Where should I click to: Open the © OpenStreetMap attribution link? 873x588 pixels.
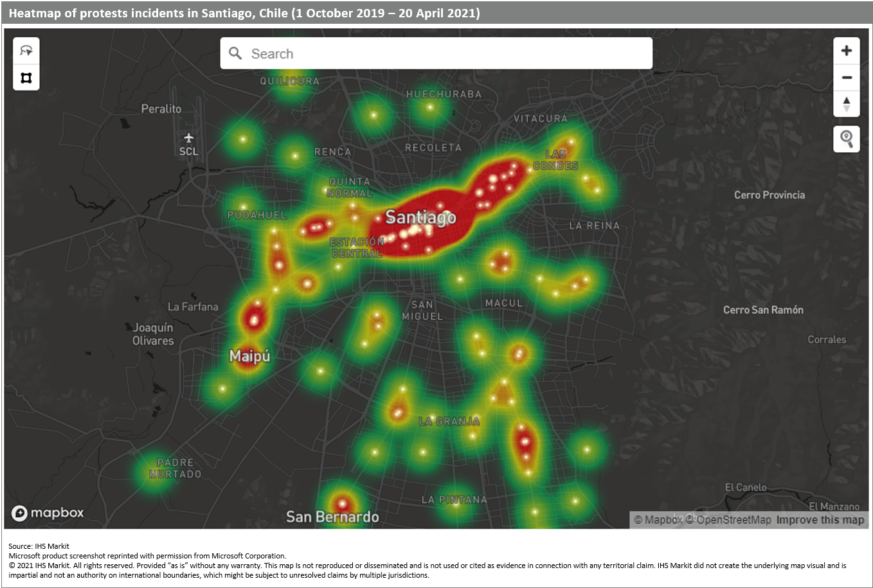(x=728, y=520)
